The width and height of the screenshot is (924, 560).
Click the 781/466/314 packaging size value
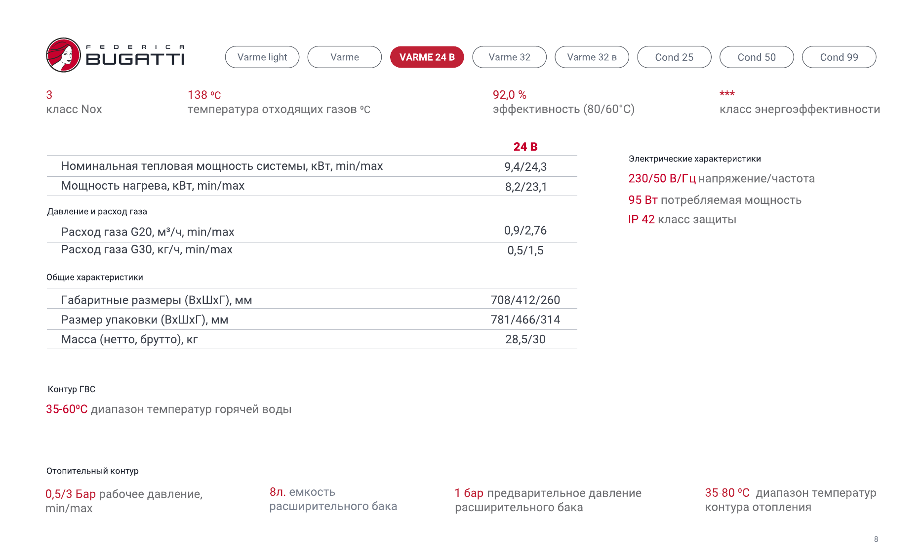(525, 320)
